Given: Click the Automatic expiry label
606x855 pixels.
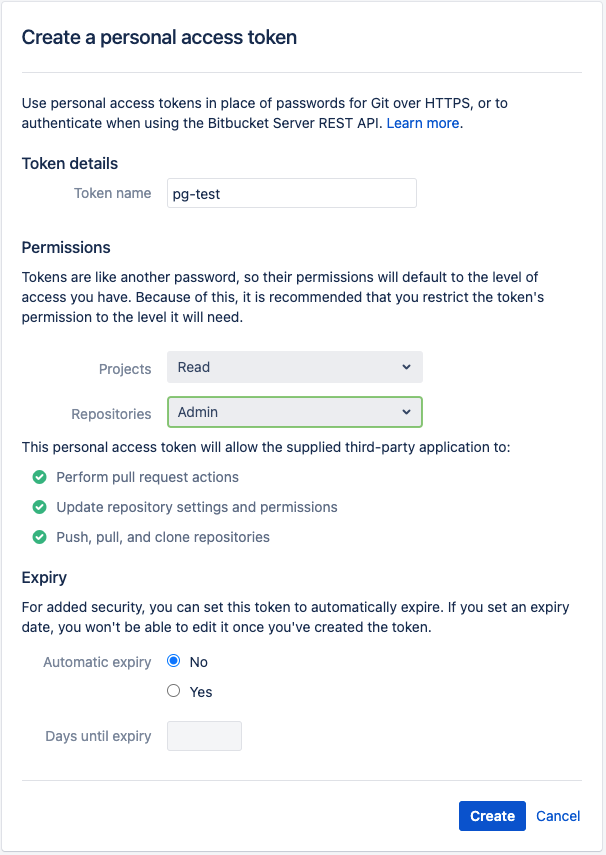Looking at the screenshot, I should (97, 662).
